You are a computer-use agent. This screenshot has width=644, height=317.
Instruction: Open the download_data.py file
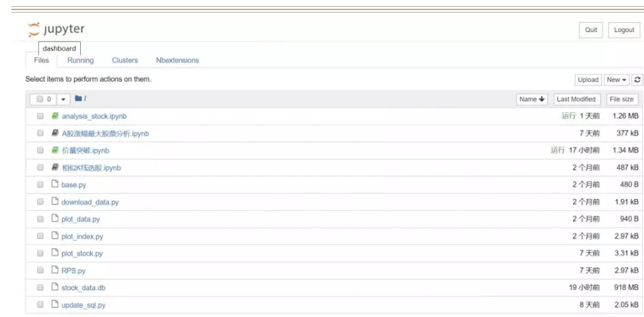tap(90, 202)
